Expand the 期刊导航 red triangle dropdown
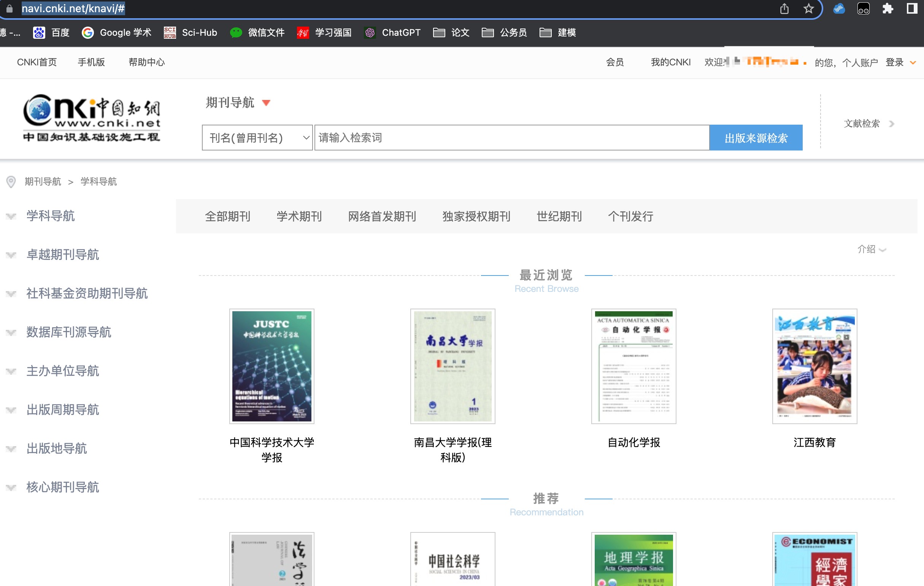 tap(266, 103)
